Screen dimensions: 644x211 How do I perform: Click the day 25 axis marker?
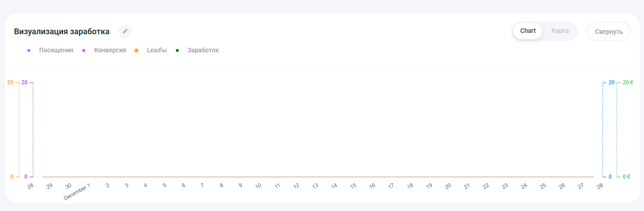pyautogui.click(x=543, y=185)
